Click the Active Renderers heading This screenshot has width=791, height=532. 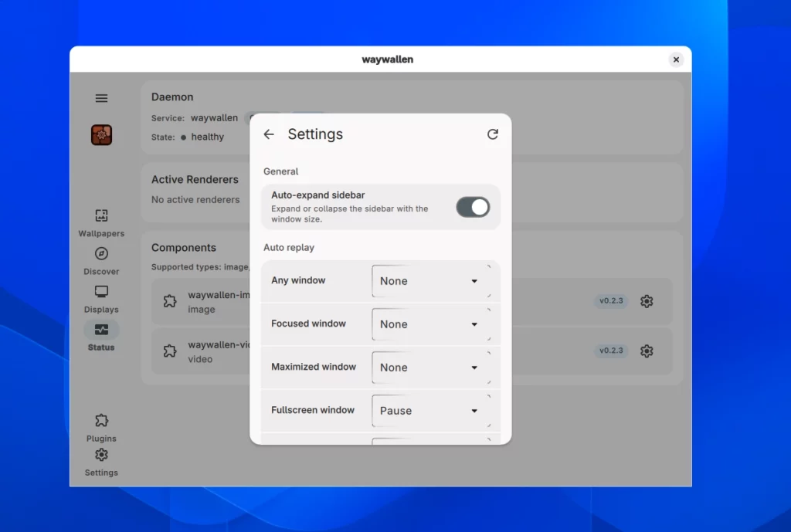pyautogui.click(x=195, y=179)
